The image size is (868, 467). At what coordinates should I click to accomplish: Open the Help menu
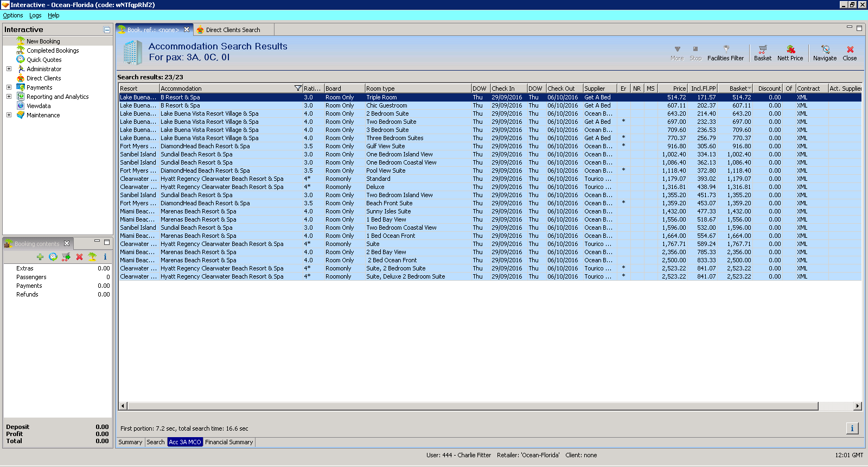pos(53,15)
